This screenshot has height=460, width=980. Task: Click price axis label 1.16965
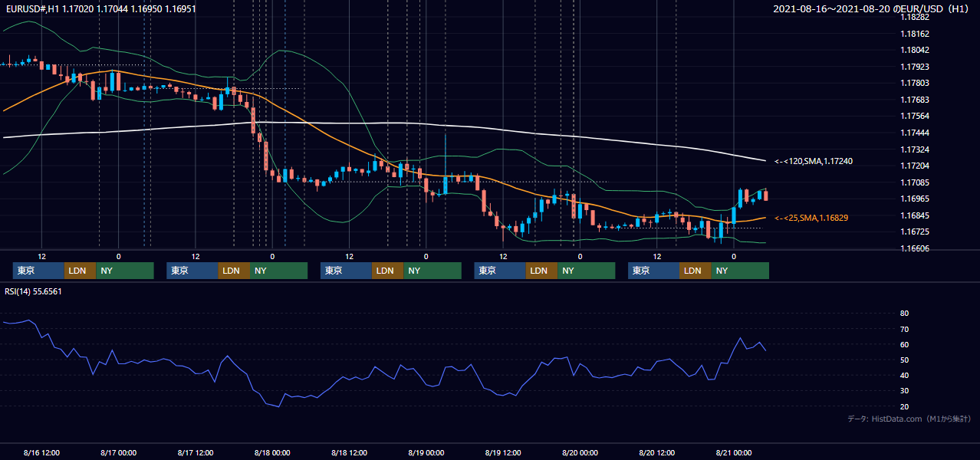(x=915, y=199)
